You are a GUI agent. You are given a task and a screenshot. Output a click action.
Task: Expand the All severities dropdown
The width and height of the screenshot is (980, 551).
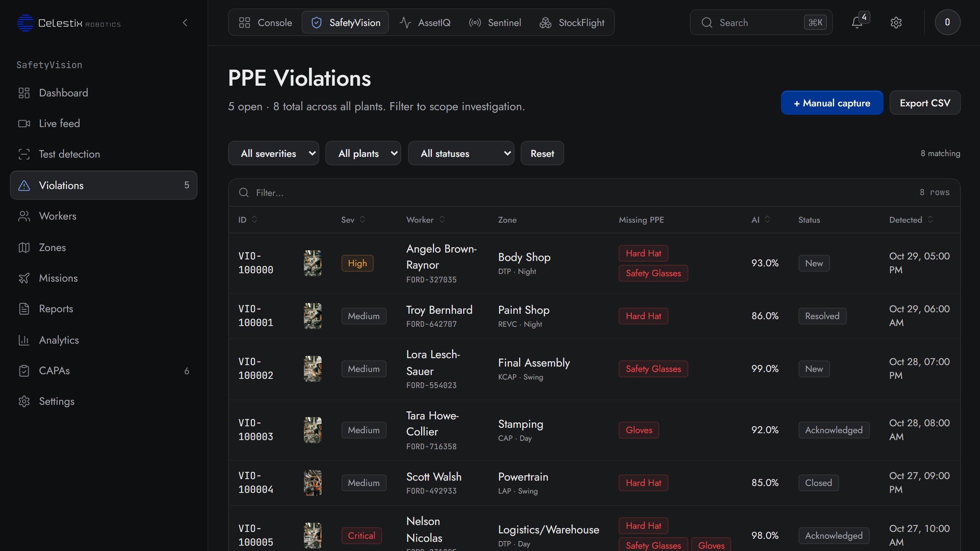pos(274,153)
